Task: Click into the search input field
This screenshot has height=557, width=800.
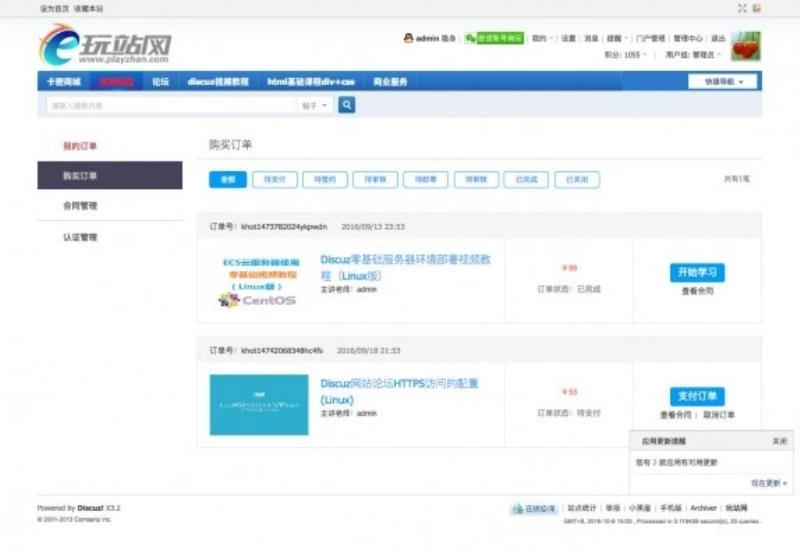Action: (171, 106)
